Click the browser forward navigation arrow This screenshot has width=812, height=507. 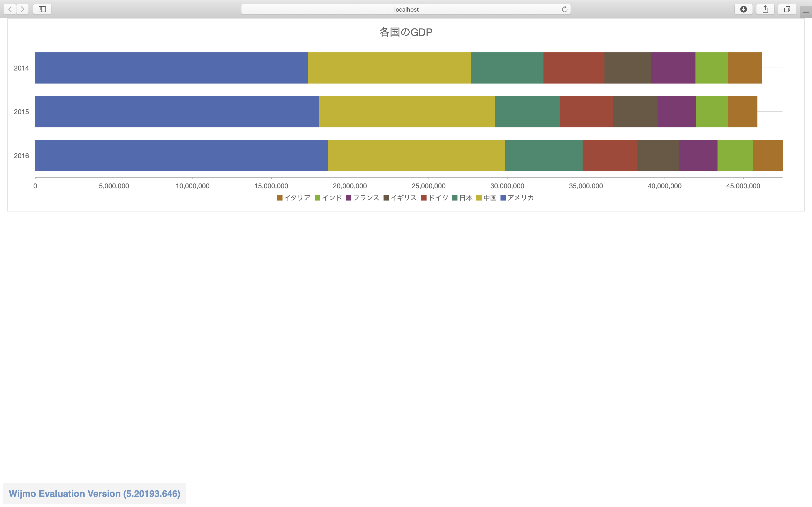(22, 9)
